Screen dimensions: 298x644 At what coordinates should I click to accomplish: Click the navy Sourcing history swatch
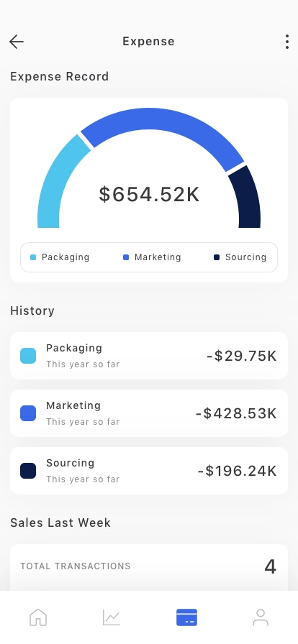pos(28,471)
